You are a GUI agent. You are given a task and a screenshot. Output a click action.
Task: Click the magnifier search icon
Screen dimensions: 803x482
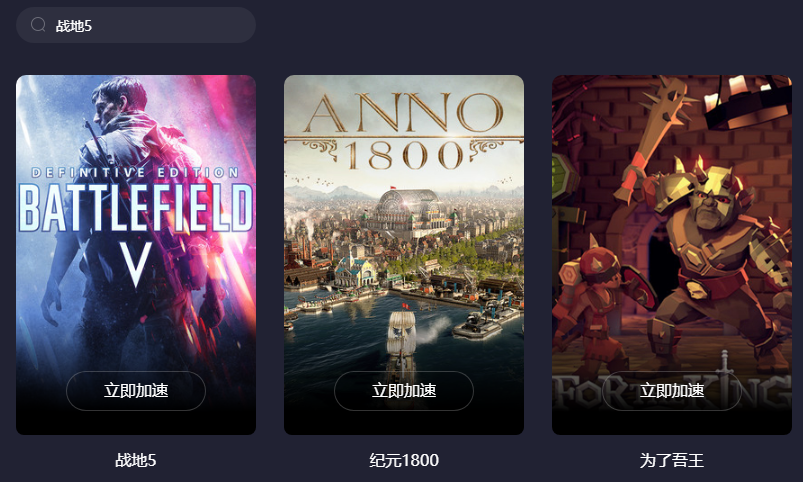click(38, 25)
